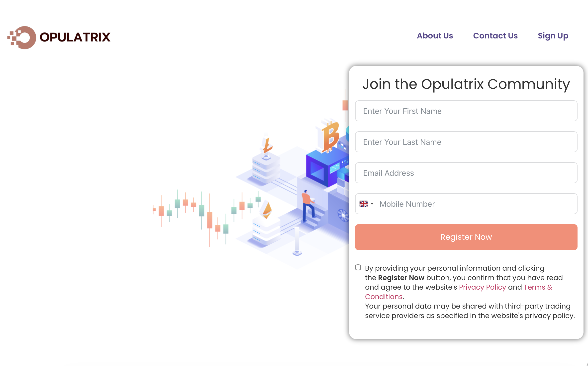Image resolution: width=588 pixels, height=366 pixels.
Task: Tick the agree to terms checkbox
Action: point(358,268)
